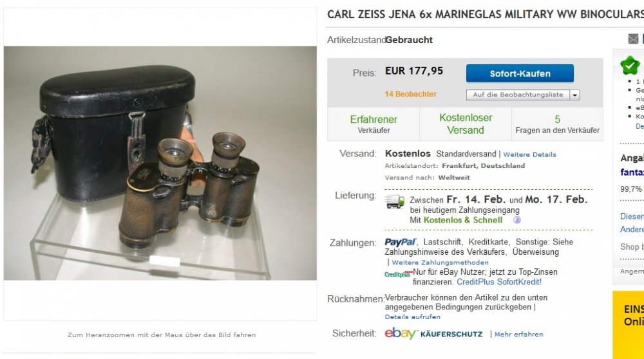Open CreditPlus SofortKredit link
The width and height of the screenshot is (644, 359).
(499, 282)
